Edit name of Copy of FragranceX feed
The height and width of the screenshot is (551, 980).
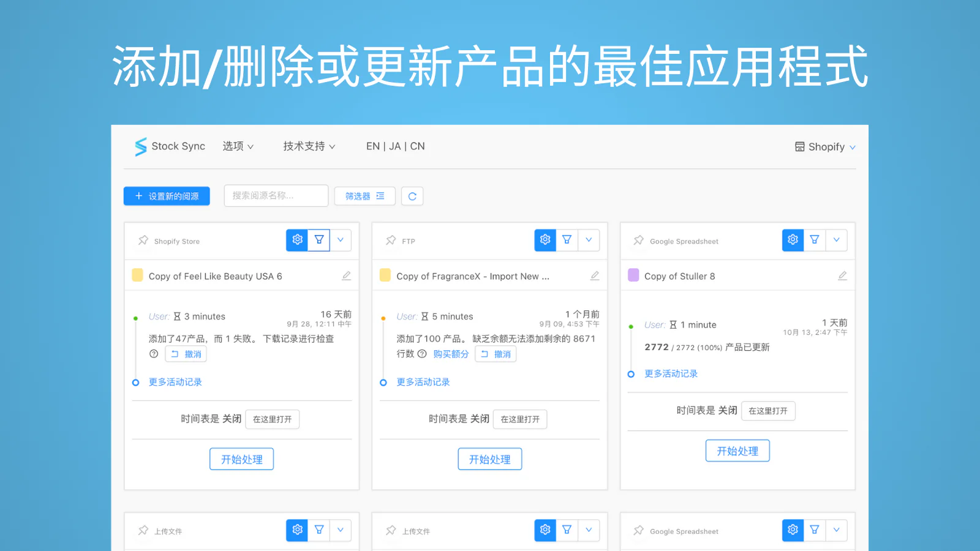[595, 276]
